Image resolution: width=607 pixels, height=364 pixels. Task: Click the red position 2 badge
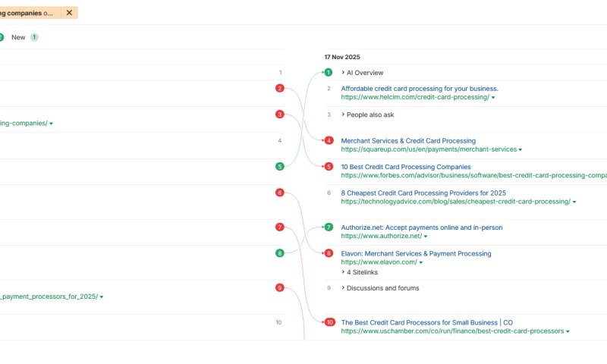pyautogui.click(x=280, y=89)
